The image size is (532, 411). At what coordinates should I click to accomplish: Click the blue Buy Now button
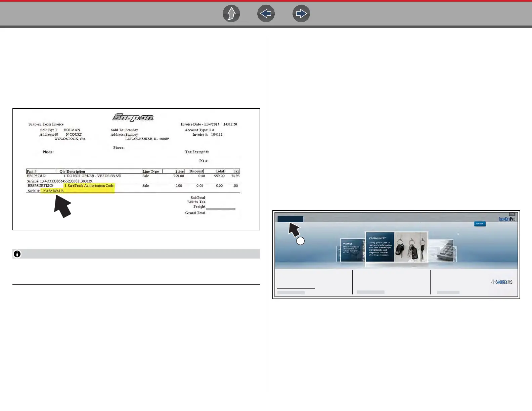pyautogui.click(x=480, y=224)
